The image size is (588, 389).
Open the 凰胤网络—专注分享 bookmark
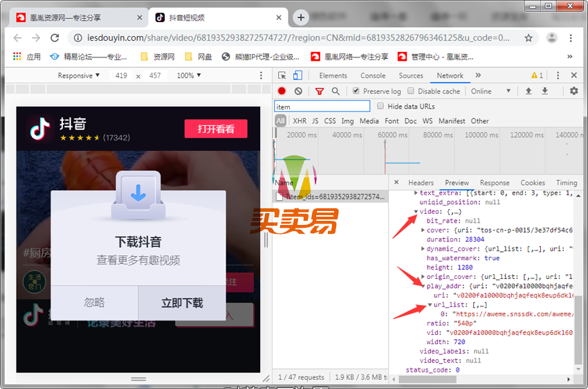[349, 57]
